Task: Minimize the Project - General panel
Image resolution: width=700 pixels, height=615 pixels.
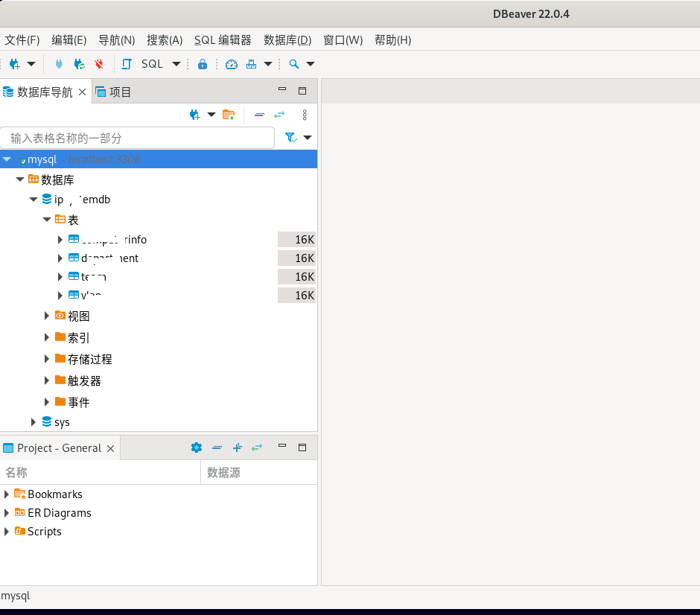Action: point(282,446)
